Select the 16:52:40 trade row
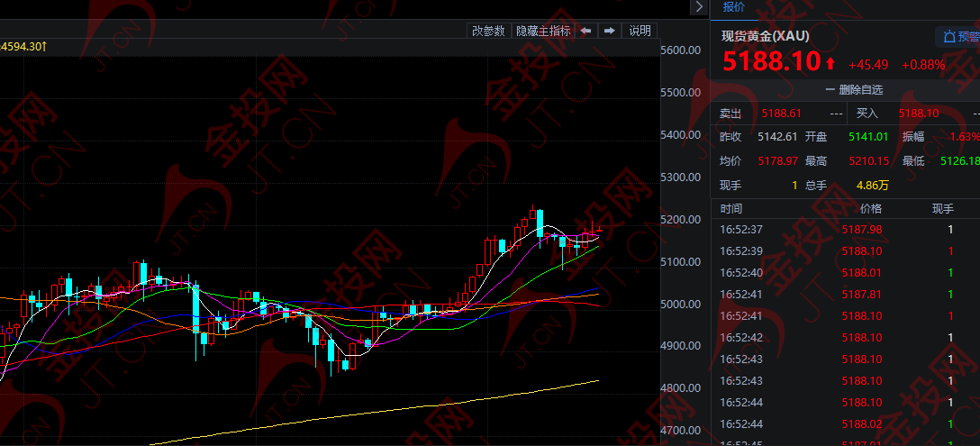 point(846,273)
